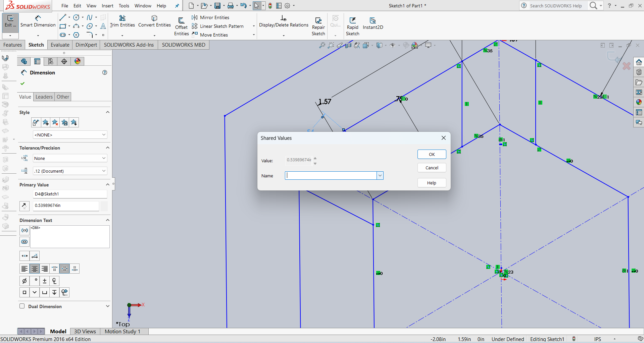Screen dimensions: 644x343
Task: Toggle Dual Dimension checkbox
Action: pos(22,306)
